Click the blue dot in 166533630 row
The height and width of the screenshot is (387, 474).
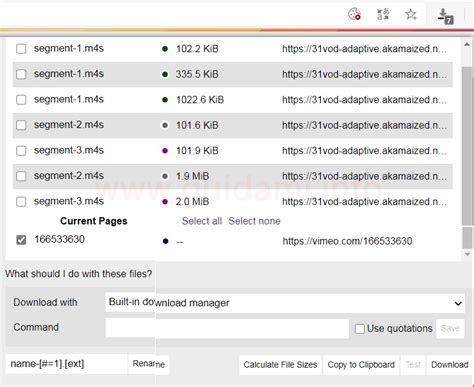click(165, 241)
